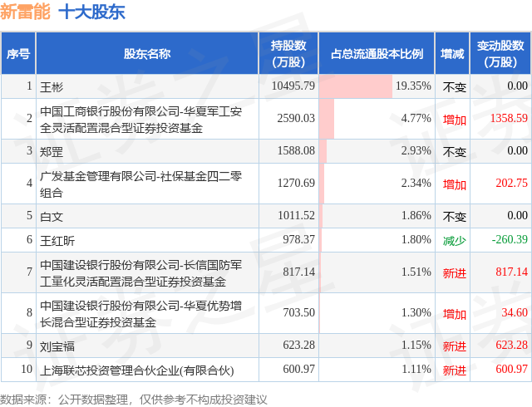Click 广发基金管理有限公司 社保基金 name

click(140, 184)
